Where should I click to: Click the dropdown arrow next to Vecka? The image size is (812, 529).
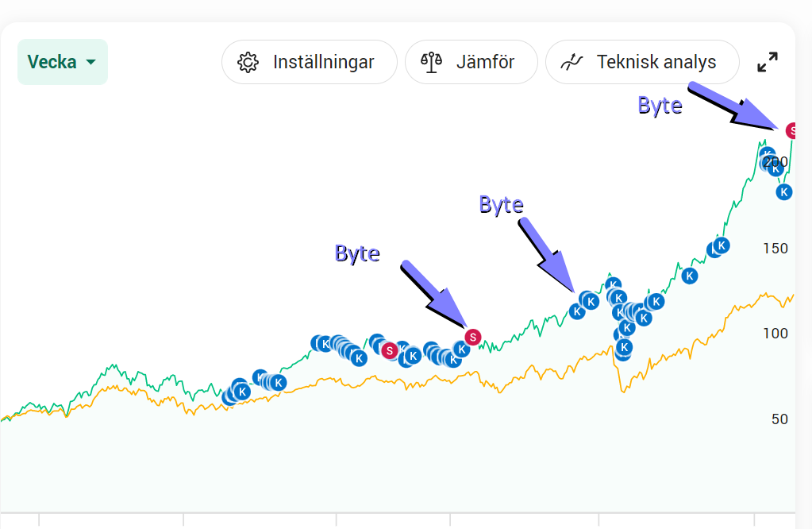click(90, 62)
